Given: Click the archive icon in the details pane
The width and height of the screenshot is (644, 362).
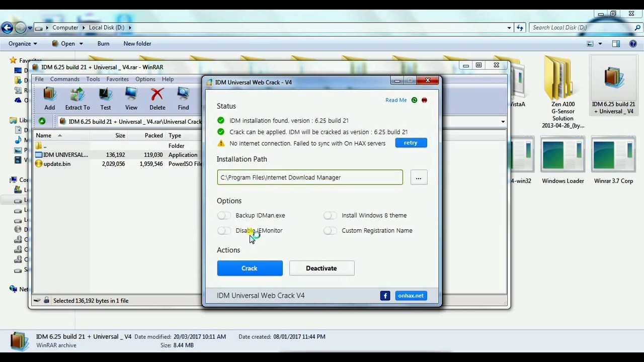Looking at the screenshot, I should pos(19,340).
